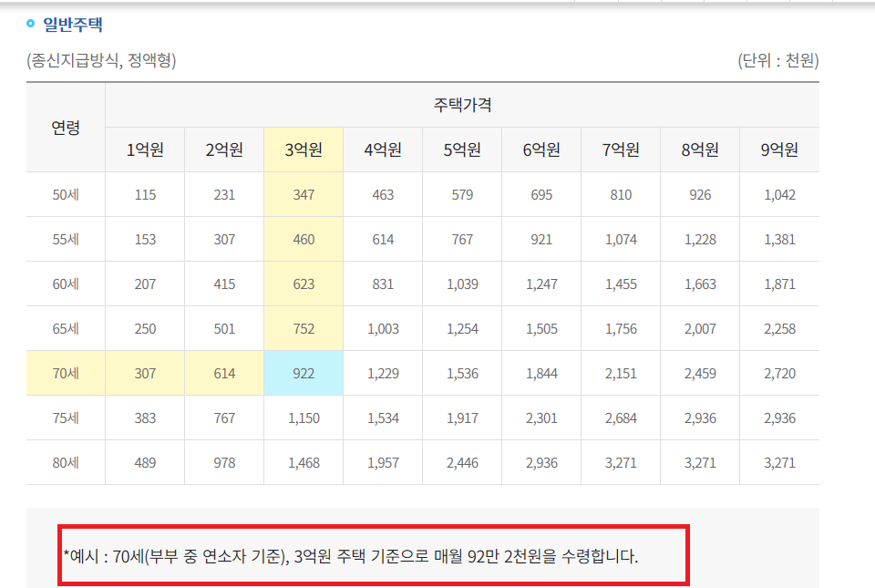Click the value 1,042 in 50세 row
This screenshot has width=875, height=588.
(779, 195)
